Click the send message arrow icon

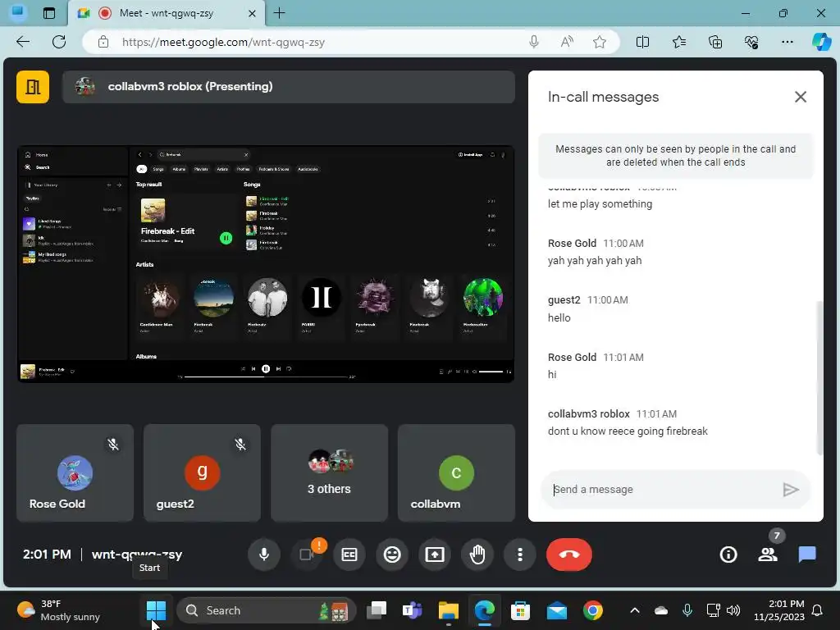coord(791,490)
